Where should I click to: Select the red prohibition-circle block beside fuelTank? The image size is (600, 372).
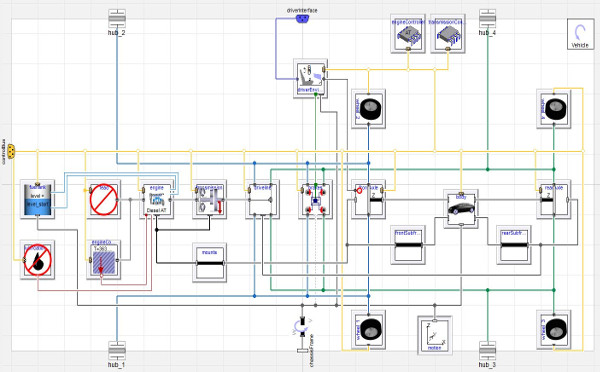point(104,199)
